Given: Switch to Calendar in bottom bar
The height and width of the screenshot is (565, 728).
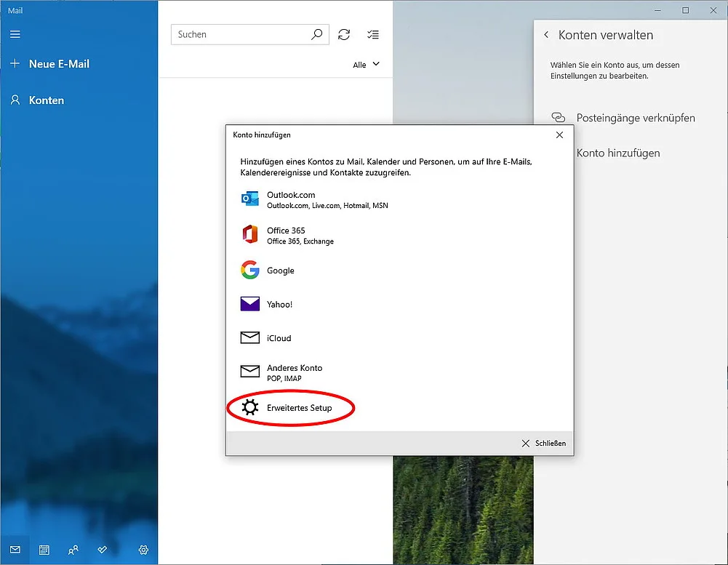Looking at the screenshot, I should [x=44, y=550].
